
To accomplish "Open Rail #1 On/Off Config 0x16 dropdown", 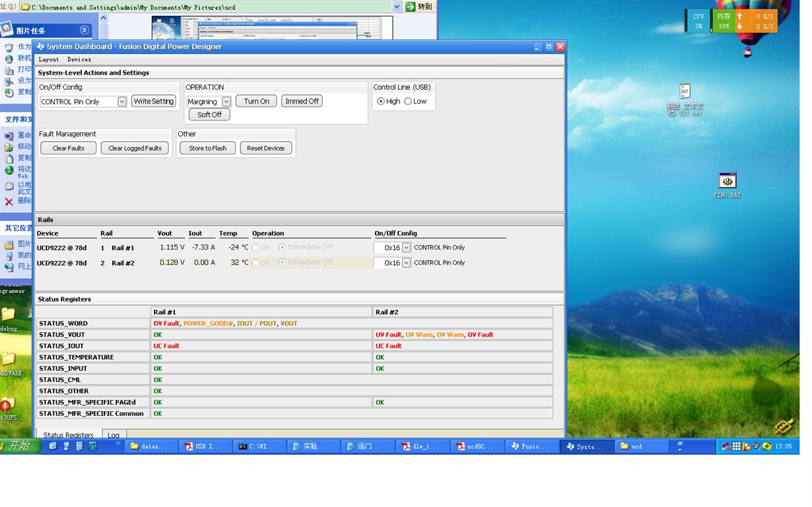I will click(406, 248).
